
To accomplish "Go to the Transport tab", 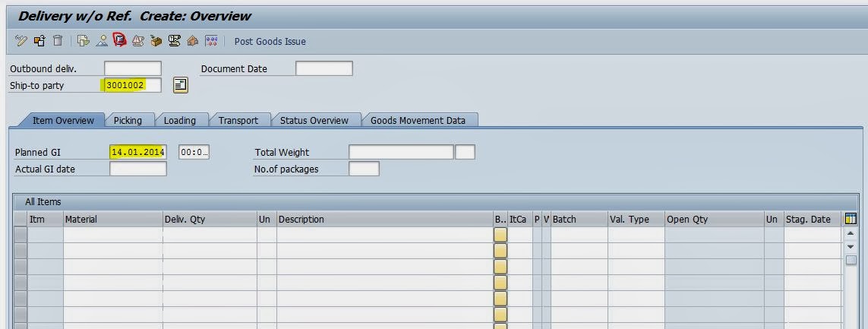I will (x=238, y=120).
